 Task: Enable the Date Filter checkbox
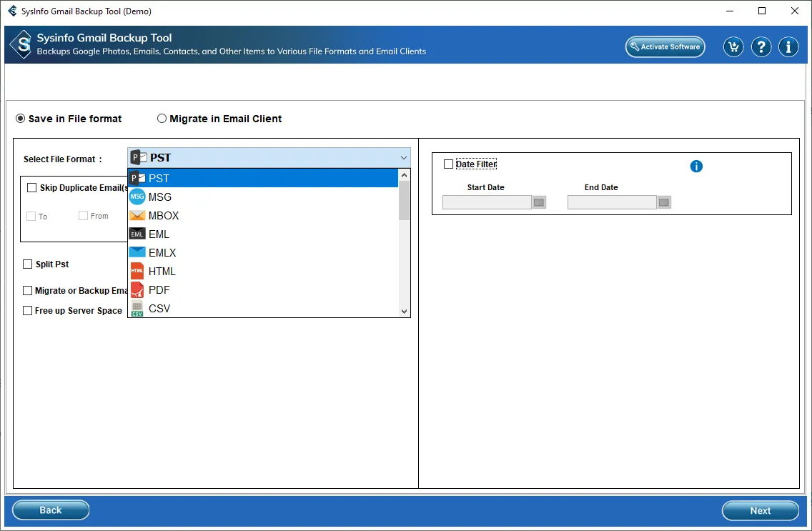pyautogui.click(x=448, y=164)
